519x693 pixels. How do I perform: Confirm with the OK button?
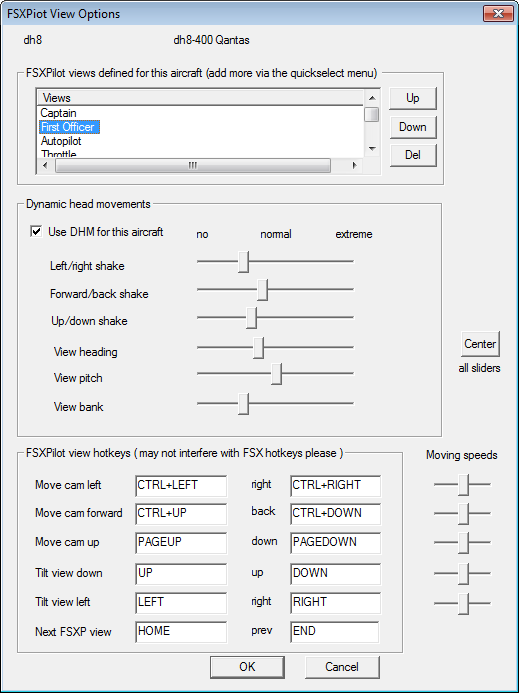[247, 667]
